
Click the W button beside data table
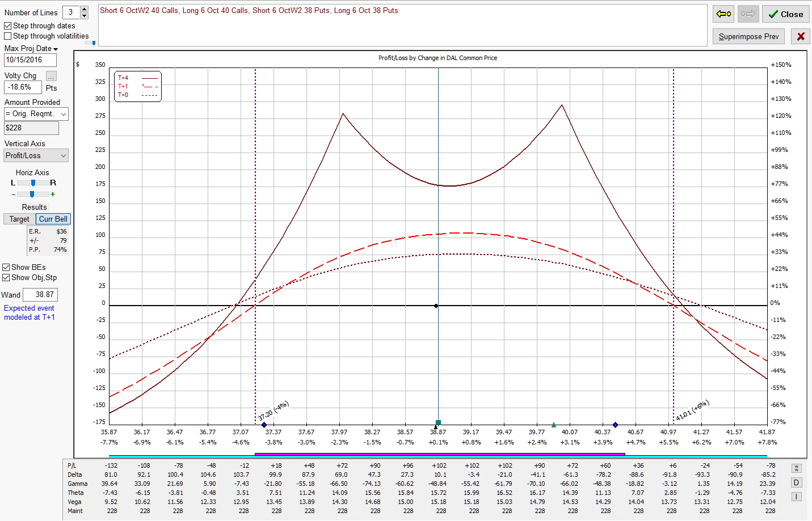[797, 468]
